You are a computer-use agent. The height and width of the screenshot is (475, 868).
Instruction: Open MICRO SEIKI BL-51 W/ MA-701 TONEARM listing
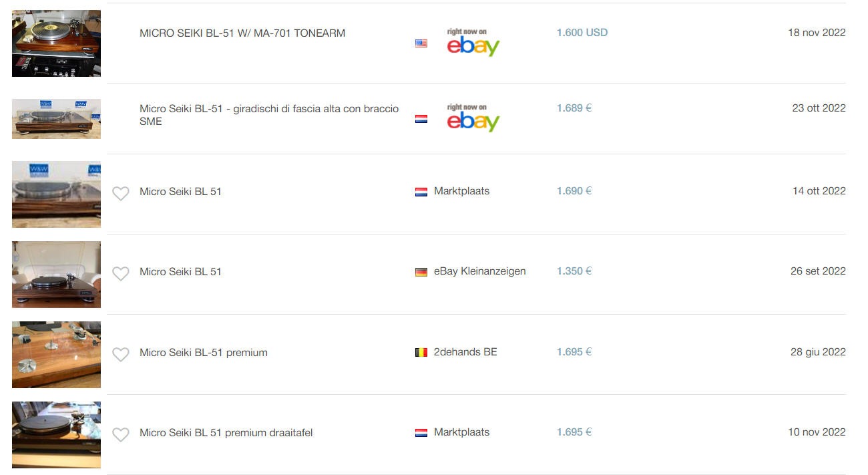pos(242,33)
